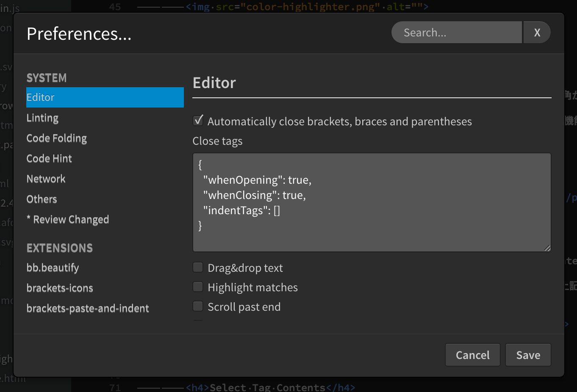Click the Close tags textarea resize handle
This screenshot has height=392, width=577.
point(547,248)
